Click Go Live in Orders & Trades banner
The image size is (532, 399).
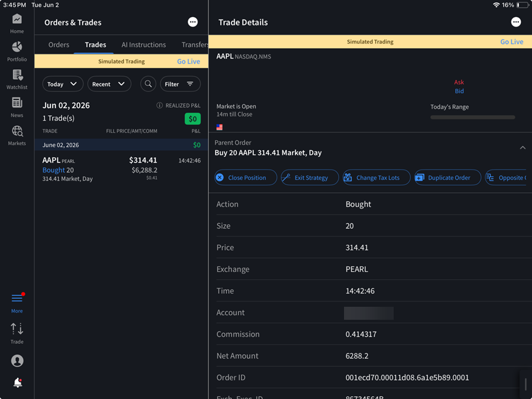point(189,61)
